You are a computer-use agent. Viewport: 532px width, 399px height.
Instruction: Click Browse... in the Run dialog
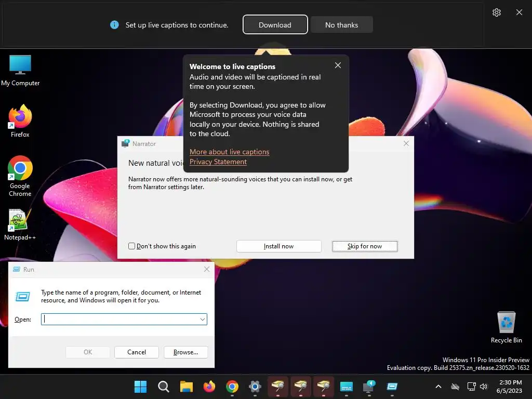pyautogui.click(x=185, y=352)
